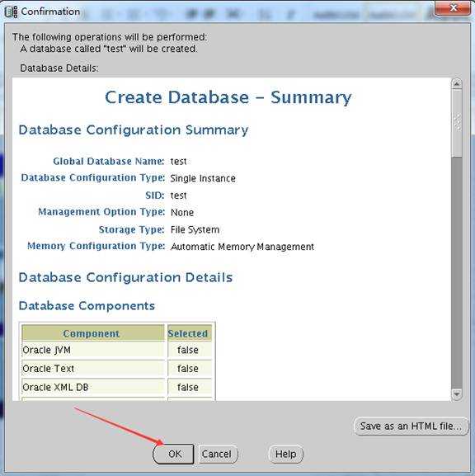Click the File System value
The image size is (475, 476).
tap(195, 229)
